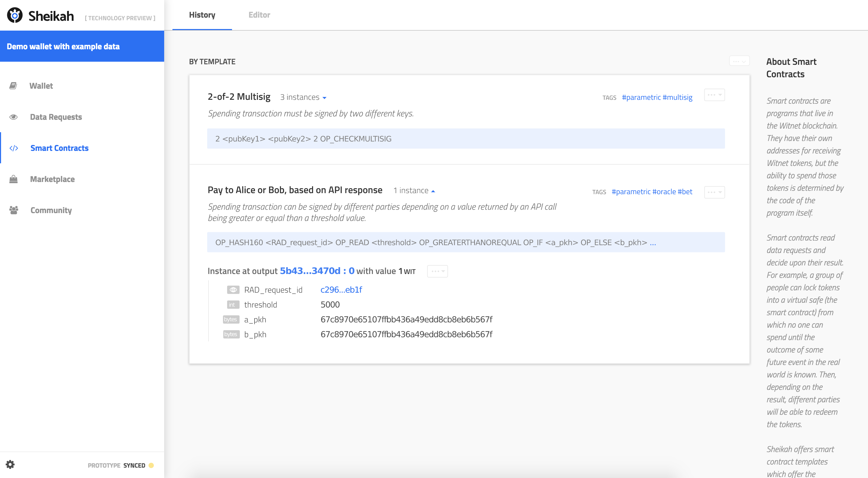Click the BY TEMPLATE heading

click(x=212, y=62)
